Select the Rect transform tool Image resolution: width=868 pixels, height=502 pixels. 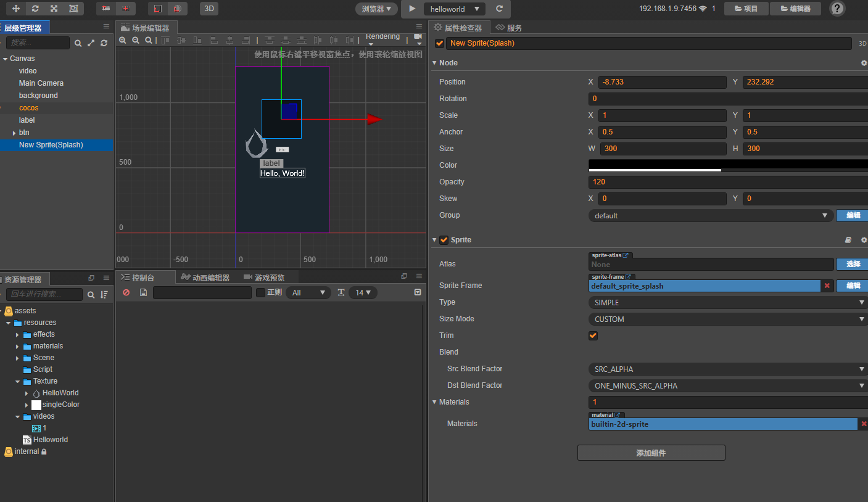[x=73, y=9]
